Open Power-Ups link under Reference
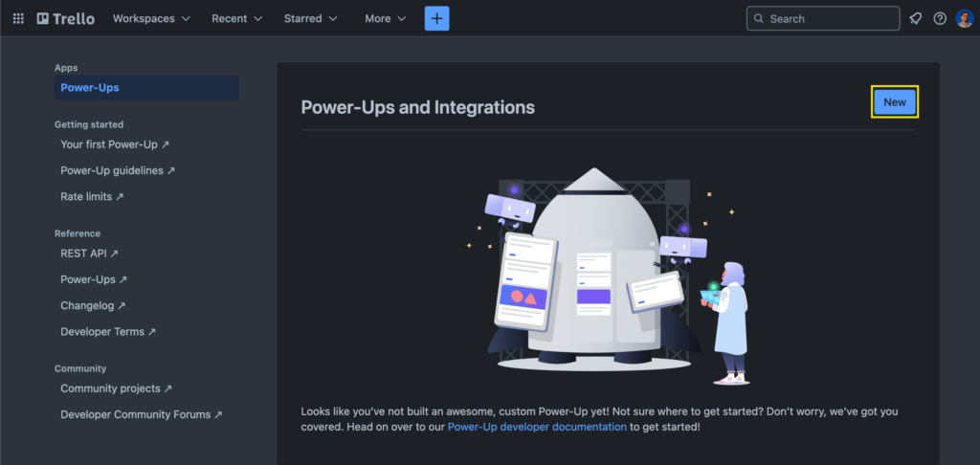Image resolution: width=980 pixels, height=465 pixels. [94, 279]
